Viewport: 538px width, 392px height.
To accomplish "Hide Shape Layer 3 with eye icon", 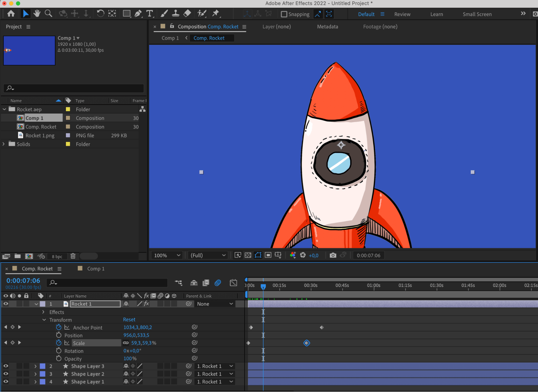I will coord(6,366).
